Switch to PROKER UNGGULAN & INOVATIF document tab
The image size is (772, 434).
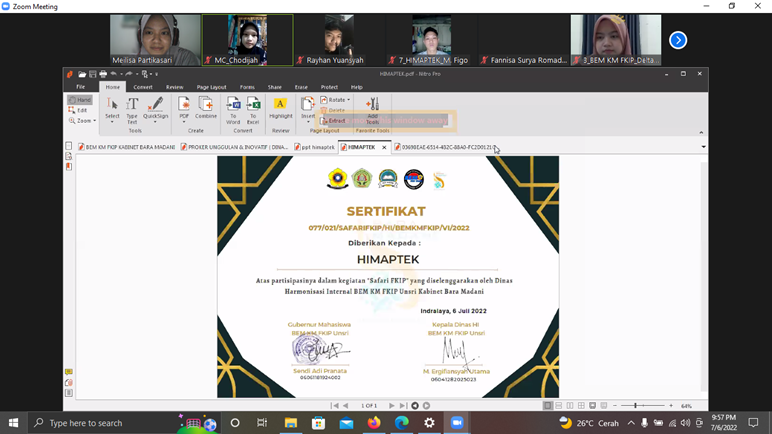[x=234, y=147]
